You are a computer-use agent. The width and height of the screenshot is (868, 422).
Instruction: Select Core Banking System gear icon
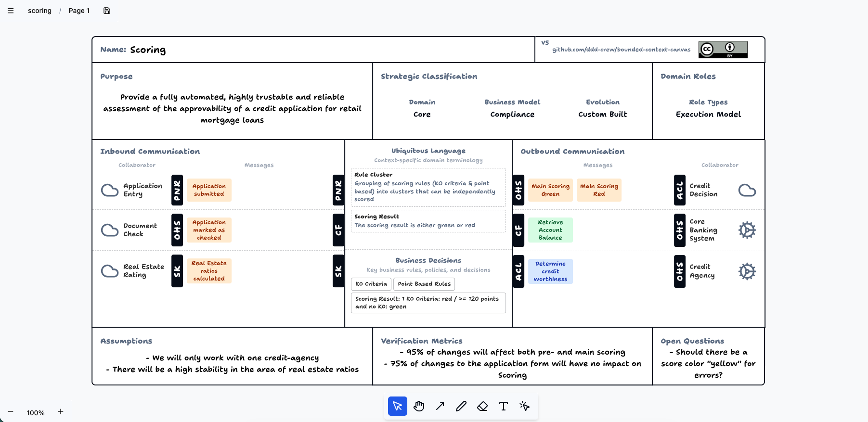[747, 230]
